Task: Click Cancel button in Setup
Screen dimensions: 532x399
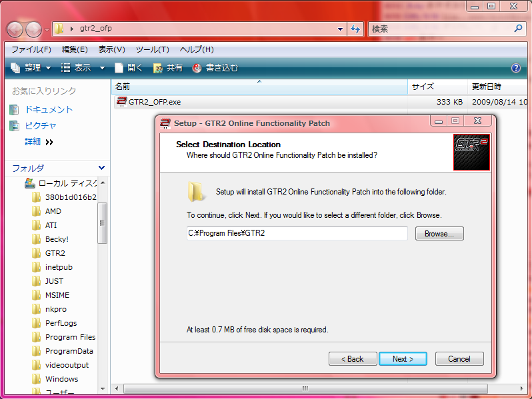Action: [x=459, y=358]
